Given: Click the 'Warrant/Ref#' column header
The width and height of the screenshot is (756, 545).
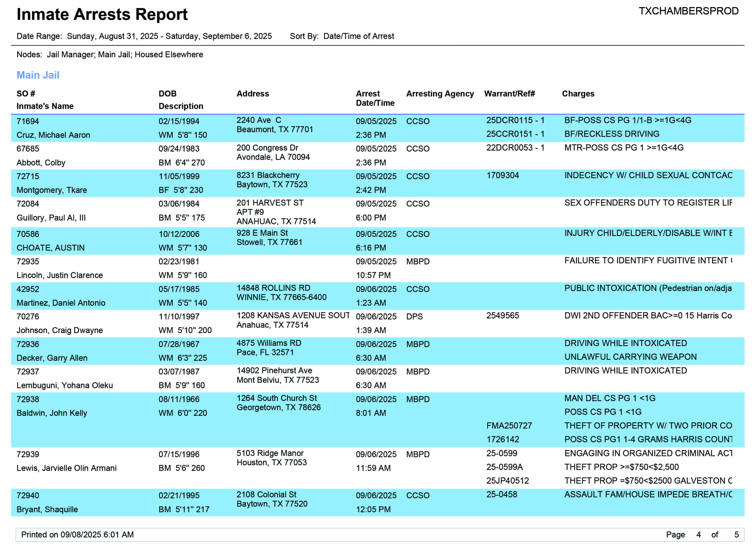Looking at the screenshot, I should click(509, 93).
